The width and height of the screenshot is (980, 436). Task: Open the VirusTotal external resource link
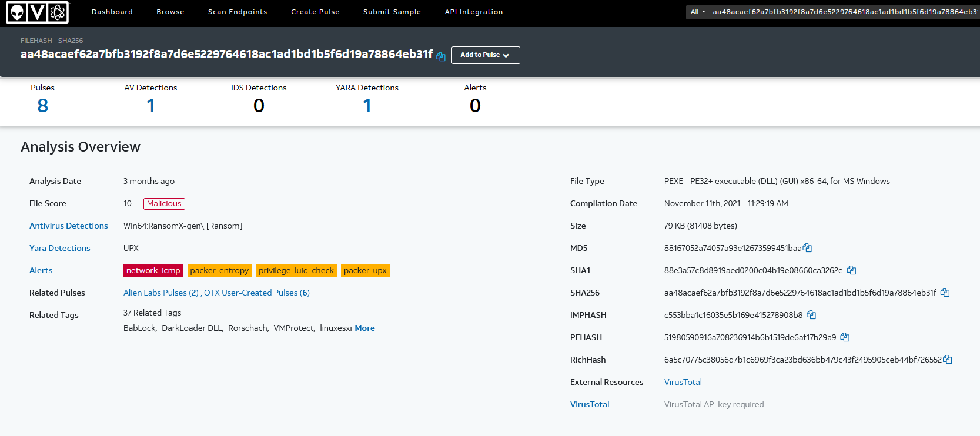point(683,382)
